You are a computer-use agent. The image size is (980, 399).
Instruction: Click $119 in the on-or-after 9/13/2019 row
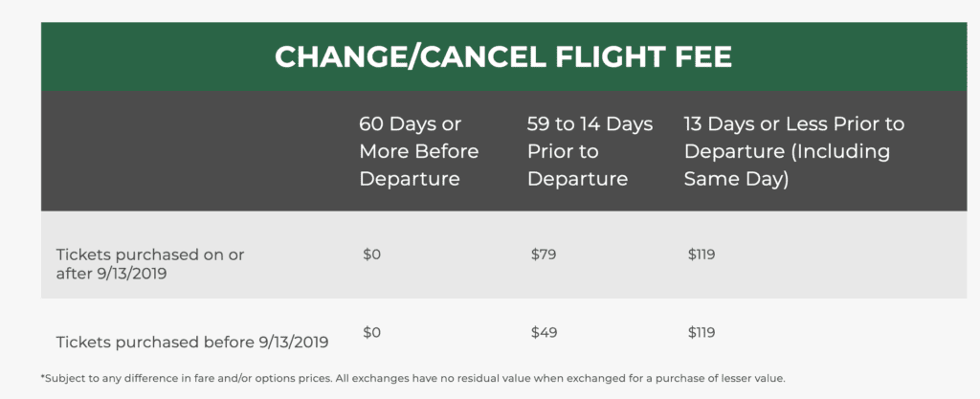pyautogui.click(x=702, y=255)
